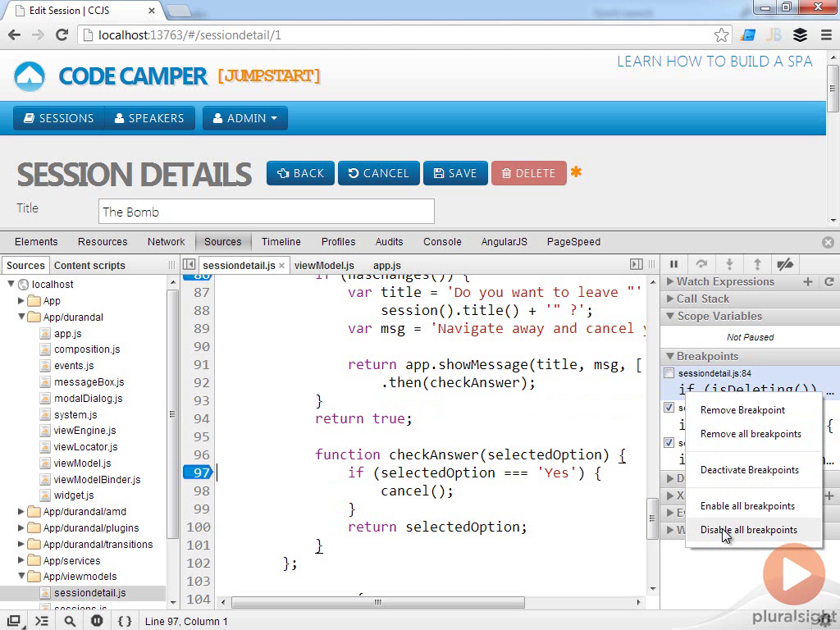The width and height of the screenshot is (840, 630).
Task: Click the BACK button
Action: [x=300, y=173]
